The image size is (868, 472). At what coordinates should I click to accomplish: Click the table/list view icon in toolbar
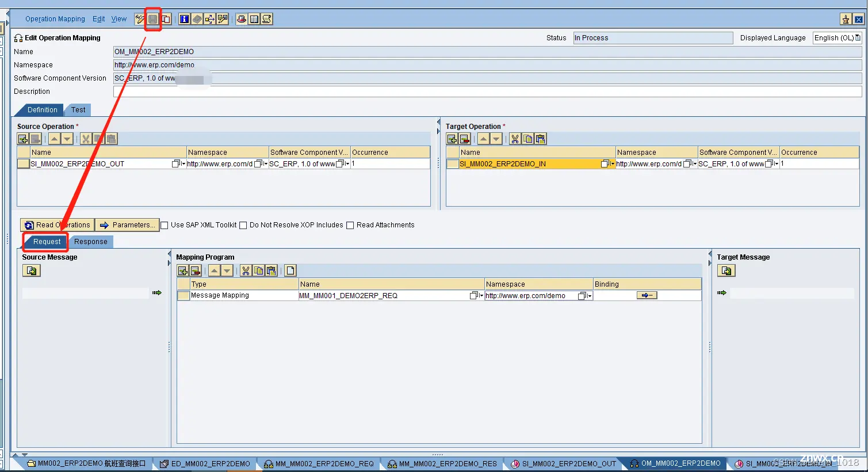(254, 19)
